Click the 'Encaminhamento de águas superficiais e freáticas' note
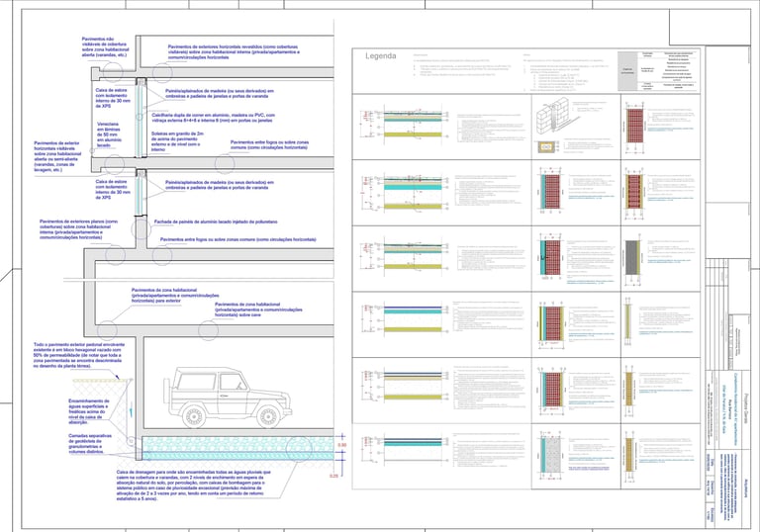The width and height of the screenshot is (760, 532). coord(89,411)
